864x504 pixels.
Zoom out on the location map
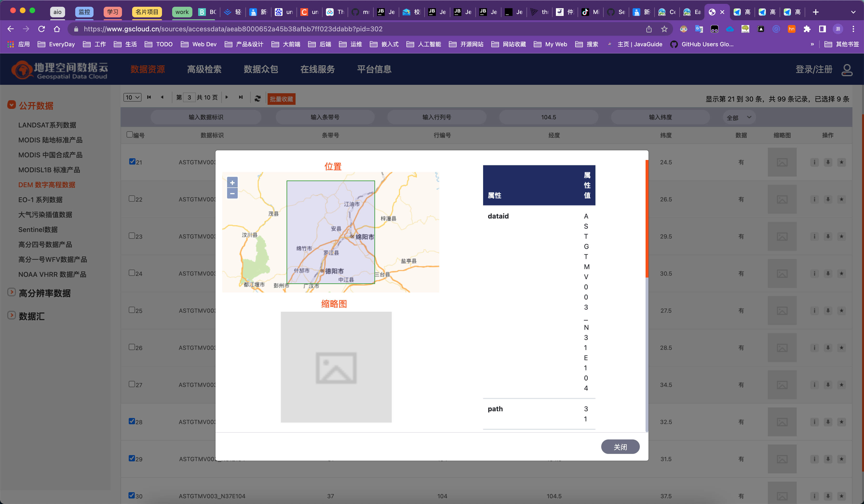pos(232,194)
